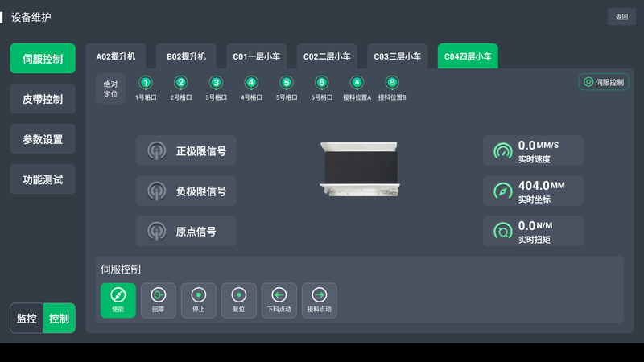Select 功能测试 in left sidebar

(x=43, y=179)
